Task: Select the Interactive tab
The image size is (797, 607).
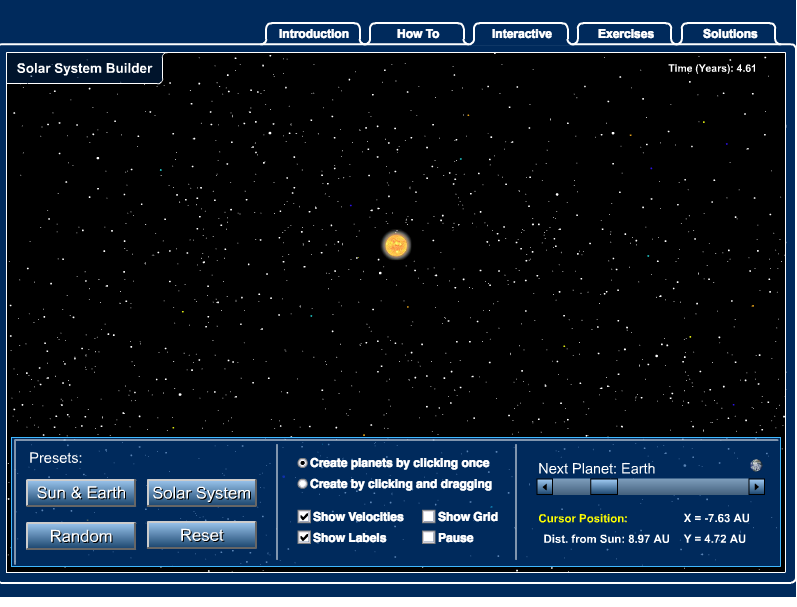Action: [522, 34]
